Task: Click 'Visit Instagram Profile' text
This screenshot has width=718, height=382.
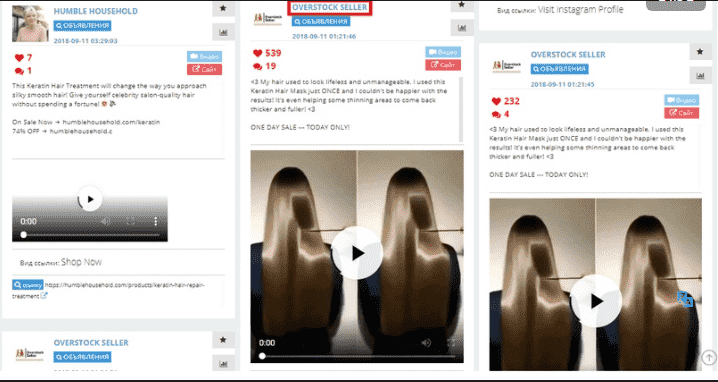Action: (580, 9)
